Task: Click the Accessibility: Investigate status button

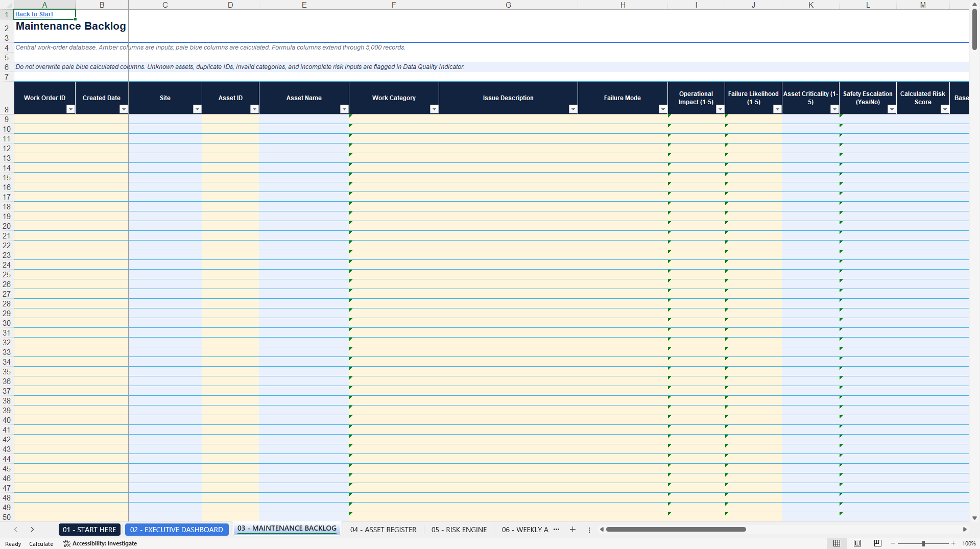Action: point(100,543)
